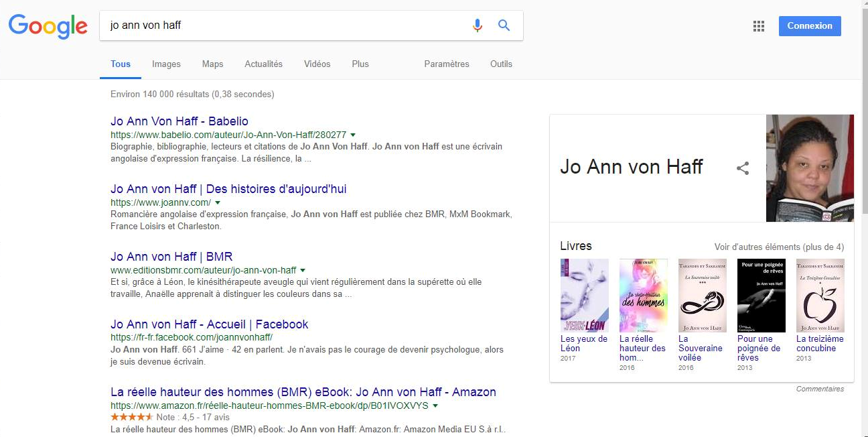868x437 pixels.
Task: Share the Jo Ann von Haff panel
Action: (743, 168)
